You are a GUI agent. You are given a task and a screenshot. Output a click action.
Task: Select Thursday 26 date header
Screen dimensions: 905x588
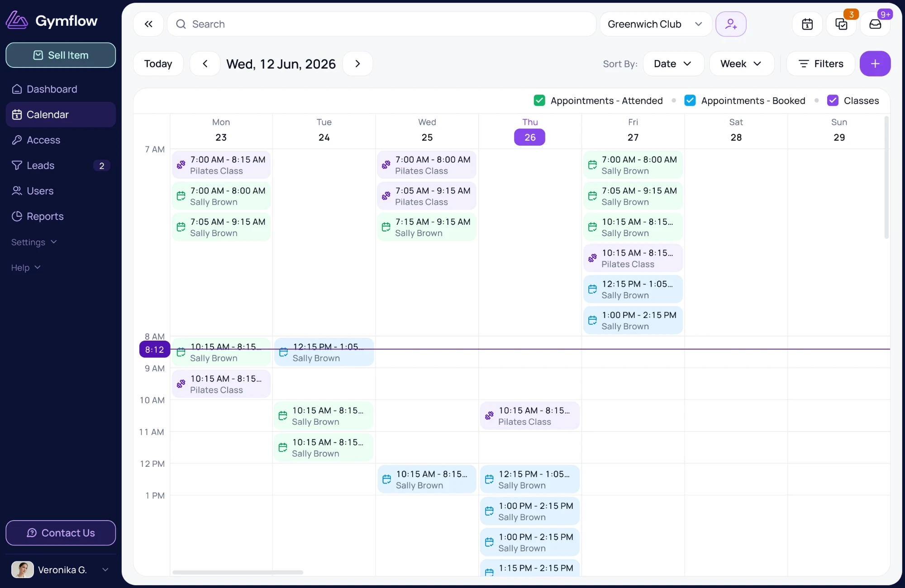point(530,137)
